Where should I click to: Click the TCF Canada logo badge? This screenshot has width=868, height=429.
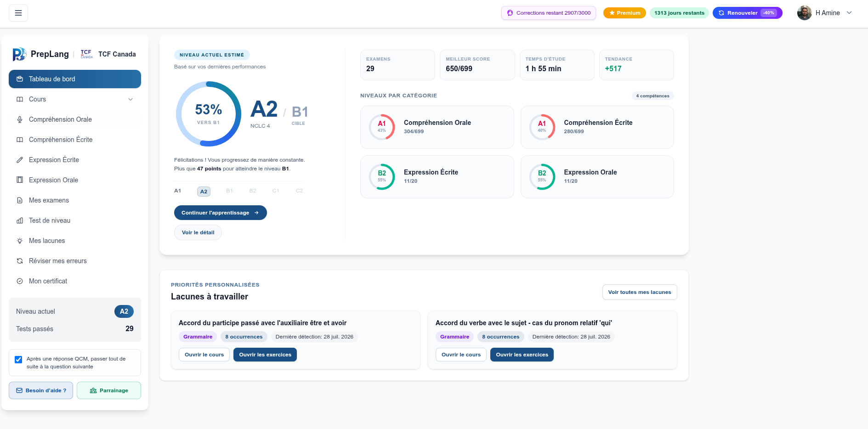86,54
